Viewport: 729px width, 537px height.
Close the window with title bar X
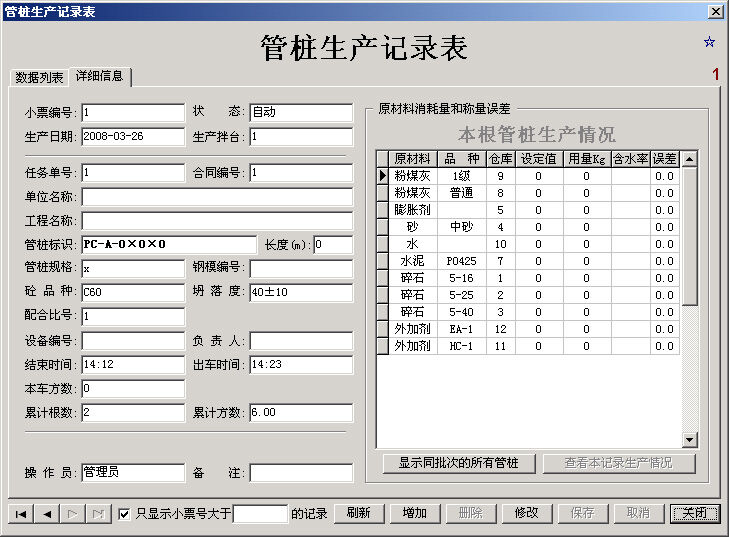point(715,11)
